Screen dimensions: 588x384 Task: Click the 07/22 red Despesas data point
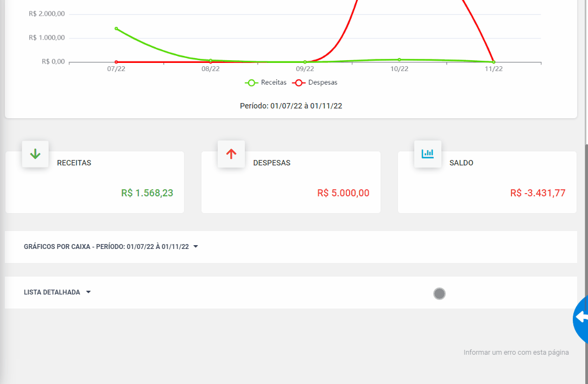point(116,62)
